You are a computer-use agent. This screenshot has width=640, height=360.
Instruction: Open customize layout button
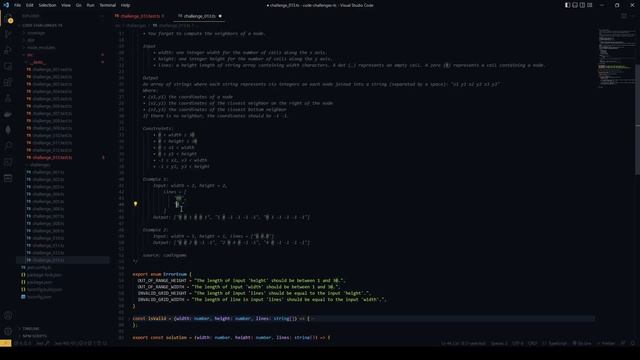[590, 5]
